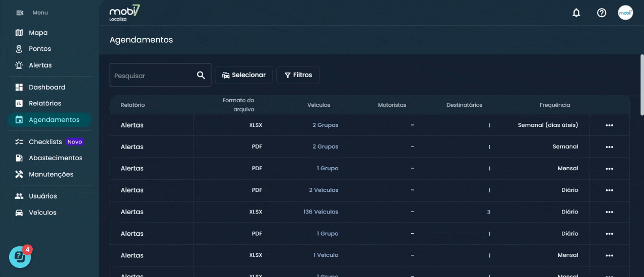
Task: Open the user profile avatar
Action: pyautogui.click(x=625, y=13)
